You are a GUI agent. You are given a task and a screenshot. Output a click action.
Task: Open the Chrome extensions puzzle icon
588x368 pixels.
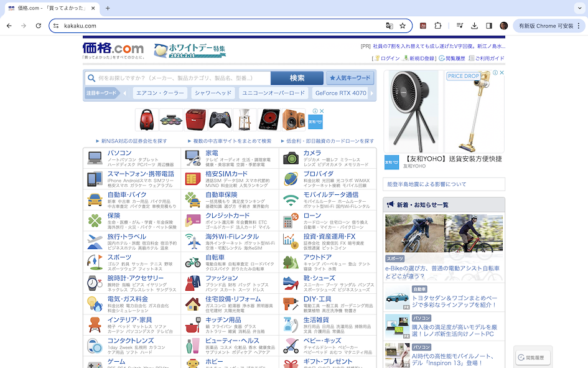coord(437,26)
